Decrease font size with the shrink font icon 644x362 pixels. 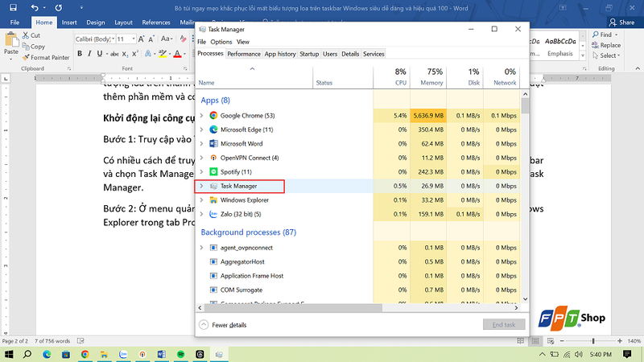[x=151, y=39]
